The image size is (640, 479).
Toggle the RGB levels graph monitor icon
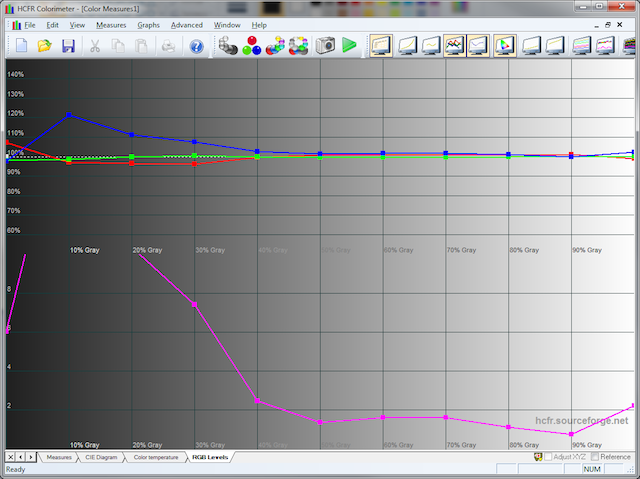(454, 45)
